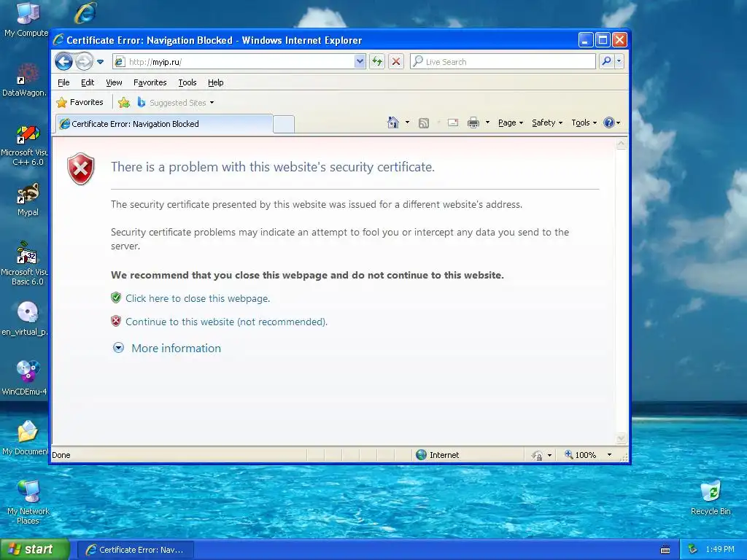Click the large red shield error icon

coord(81,168)
